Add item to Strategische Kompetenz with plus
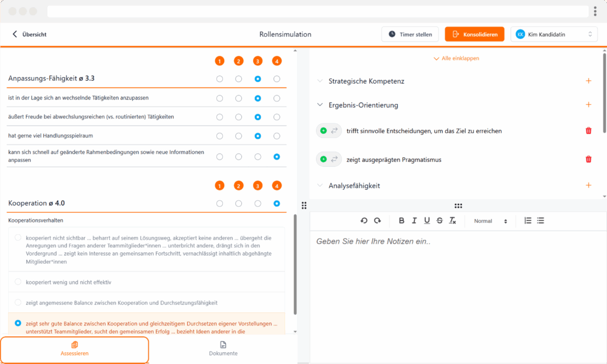The image size is (607, 364). pos(588,81)
